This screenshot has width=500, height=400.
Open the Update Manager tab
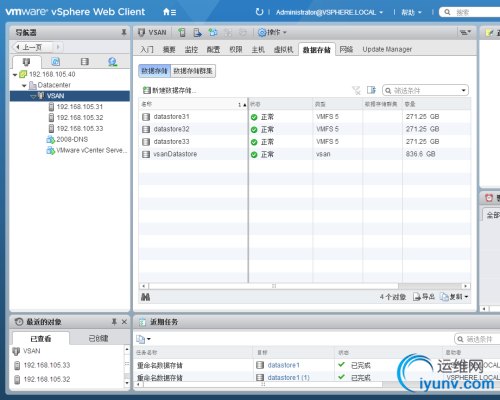pos(387,49)
